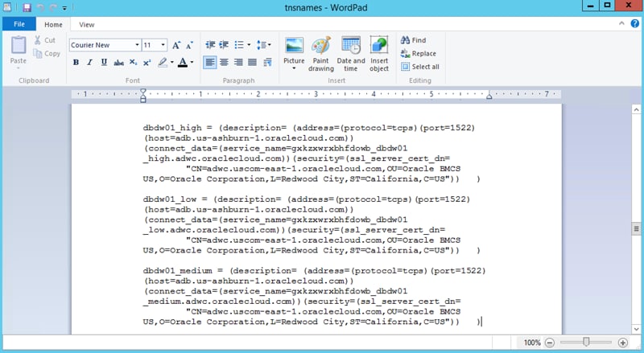This screenshot has height=353, width=644.
Task: Click the Paste clipboard icon
Action: (x=19, y=45)
